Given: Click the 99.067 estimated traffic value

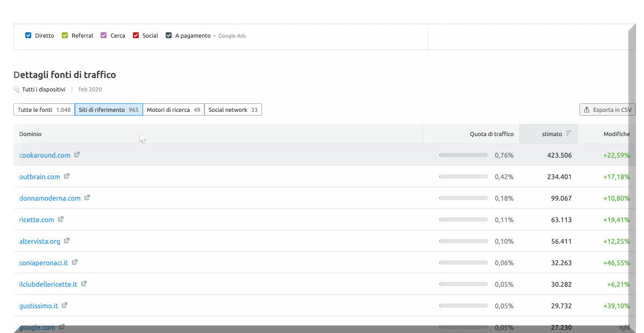Looking at the screenshot, I should (x=562, y=199).
